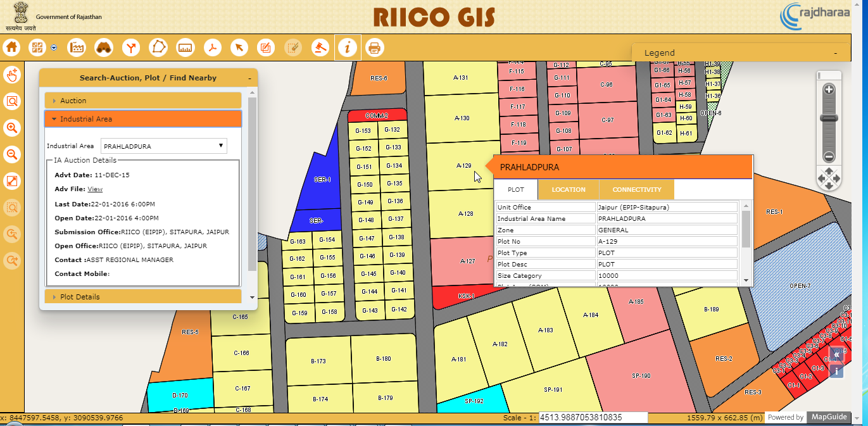Open the four-tile layout icon

coord(37,47)
